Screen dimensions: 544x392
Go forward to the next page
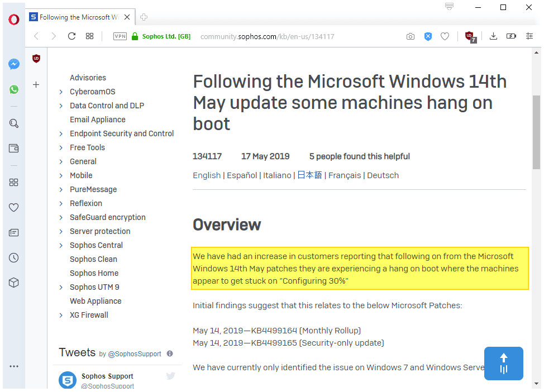[54, 36]
